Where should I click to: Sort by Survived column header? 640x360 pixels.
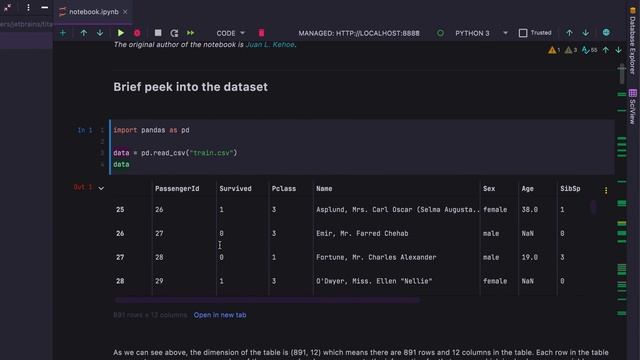[236, 189]
